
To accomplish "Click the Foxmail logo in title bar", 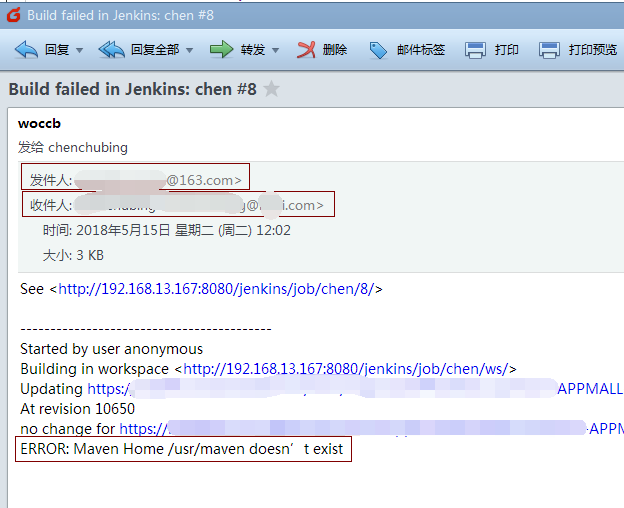I will (x=14, y=15).
